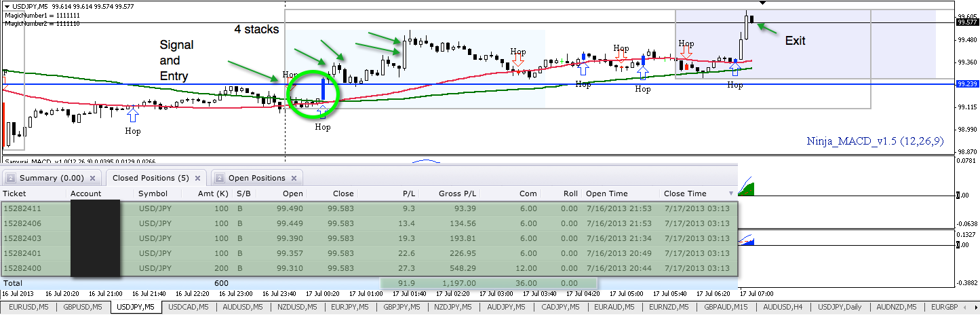Close the Open Positions tab
The height and width of the screenshot is (315, 980).
[x=295, y=179]
